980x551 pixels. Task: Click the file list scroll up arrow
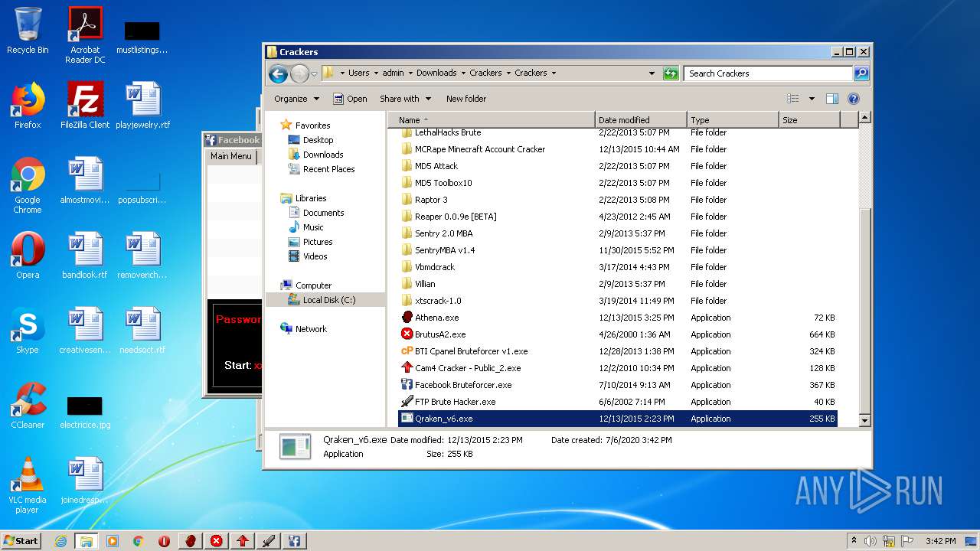pyautogui.click(x=864, y=118)
